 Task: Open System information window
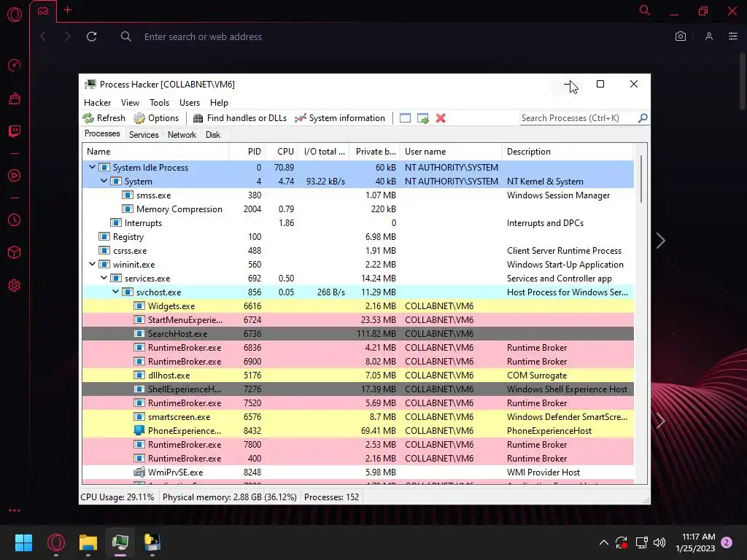pyautogui.click(x=340, y=118)
